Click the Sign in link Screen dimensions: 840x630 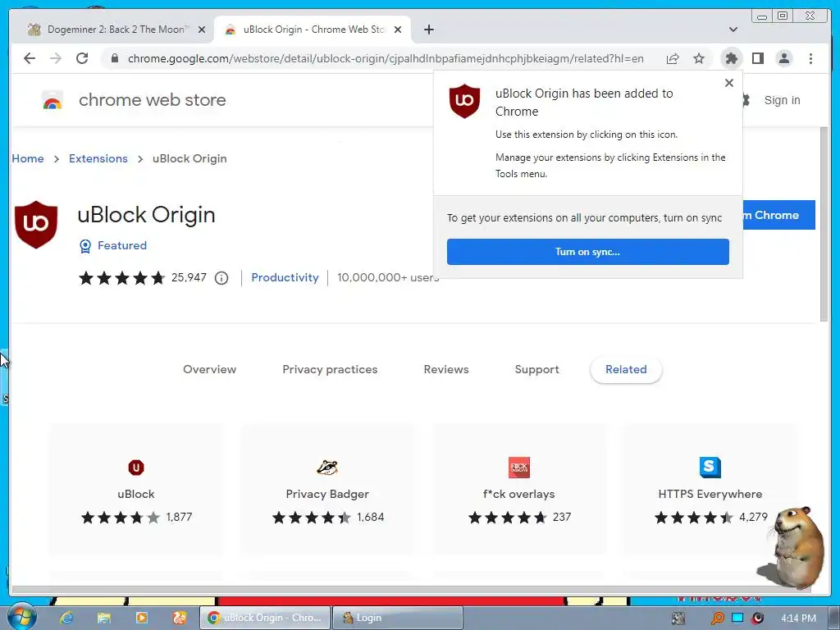(x=782, y=100)
